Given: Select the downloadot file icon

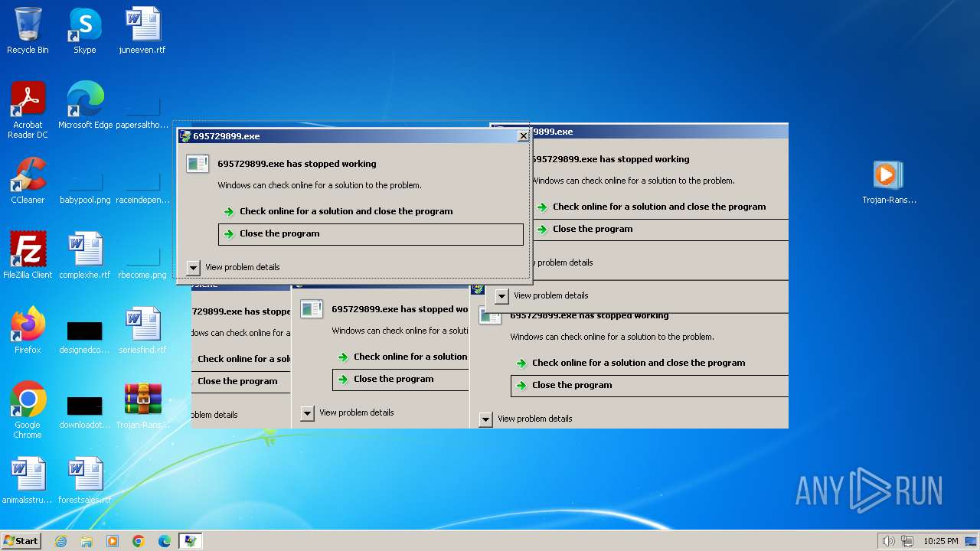Looking at the screenshot, I should coord(85,412).
